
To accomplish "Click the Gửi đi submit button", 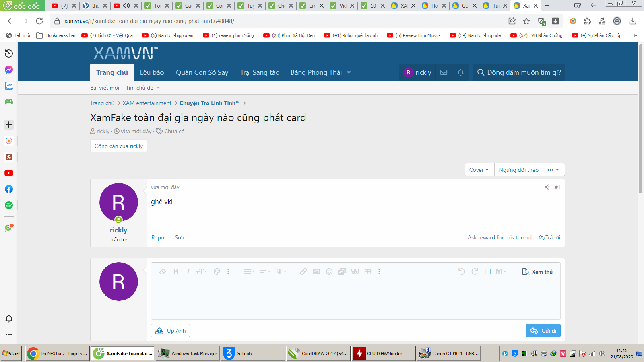I will pyautogui.click(x=543, y=331).
